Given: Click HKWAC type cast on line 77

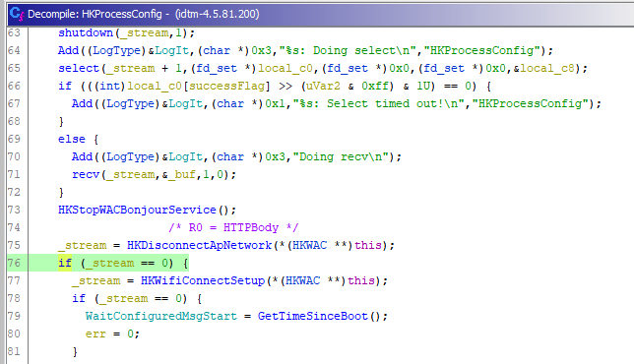Looking at the screenshot, I should pyautogui.click(x=302, y=280).
